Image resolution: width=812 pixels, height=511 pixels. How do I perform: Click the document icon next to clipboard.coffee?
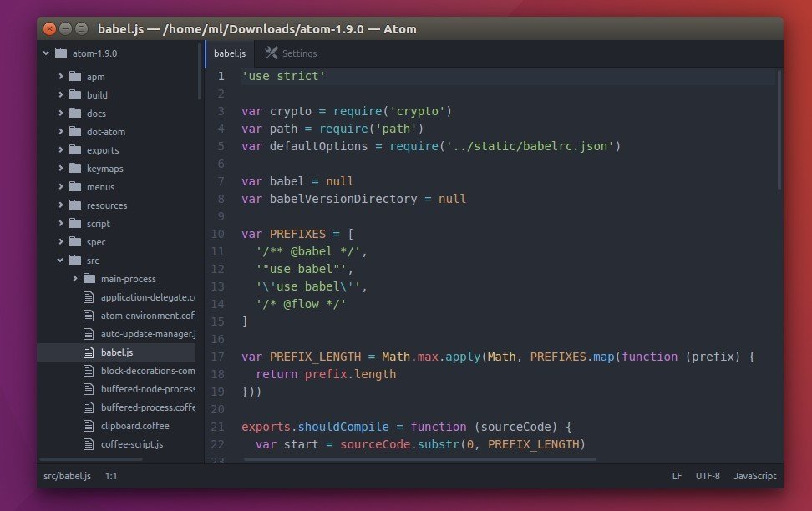89,426
